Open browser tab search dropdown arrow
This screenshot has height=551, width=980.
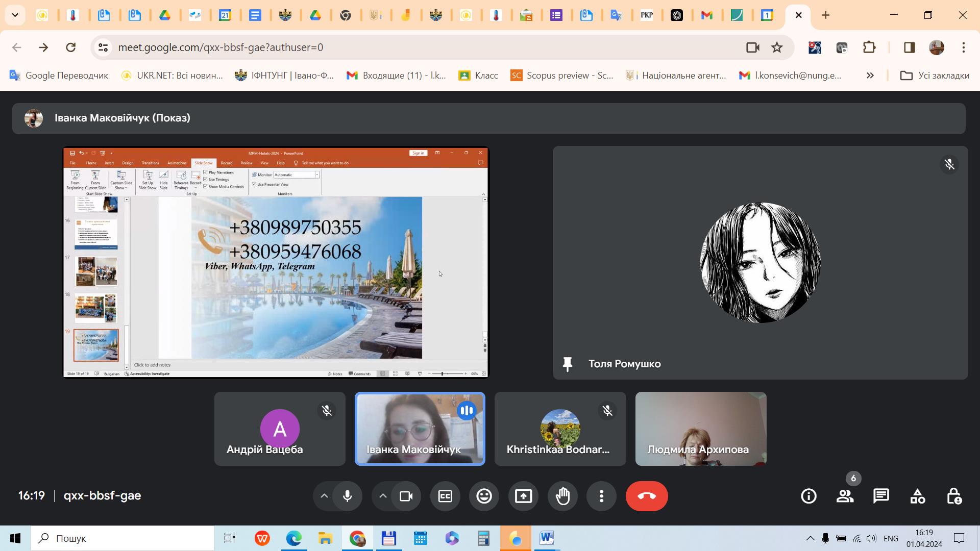(x=15, y=15)
